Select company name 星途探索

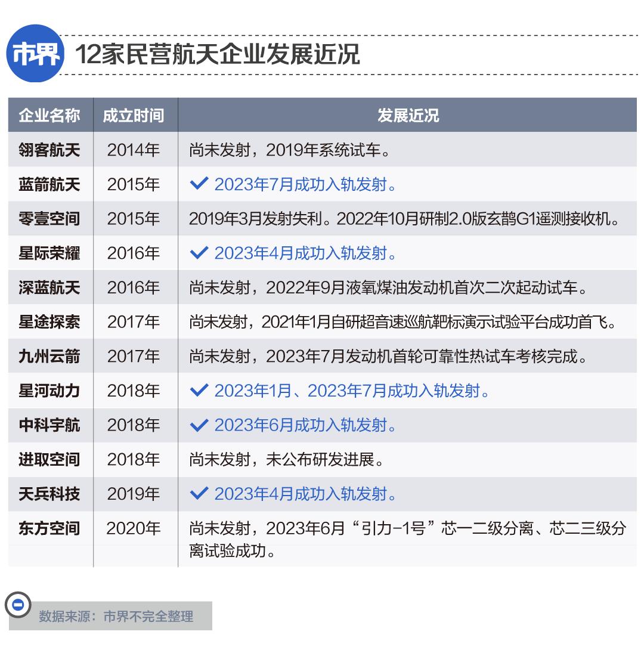tap(49, 321)
